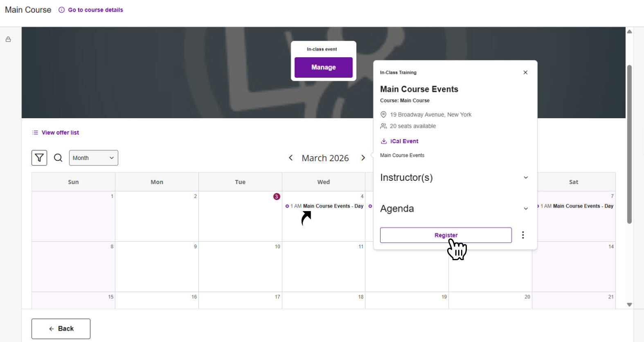Open the Month view dropdown
This screenshot has width=644, height=342.
[x=93, y=158]
